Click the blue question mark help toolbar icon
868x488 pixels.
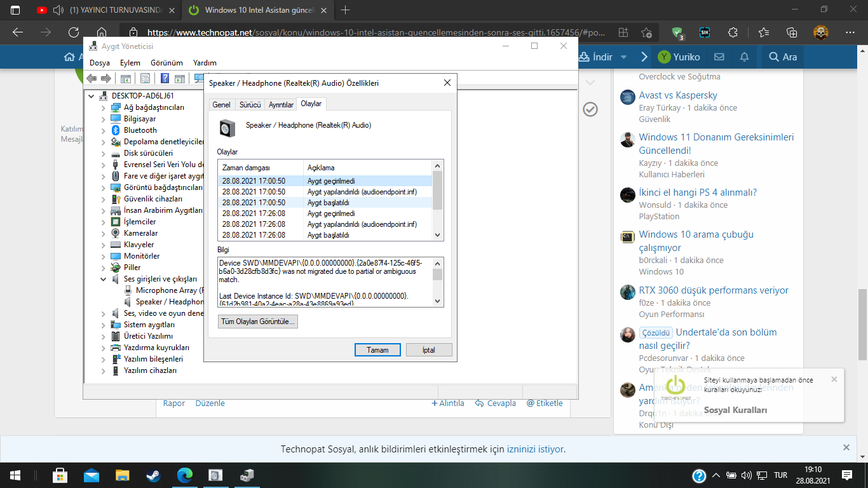pyautogui.click(x=165, y=78)
